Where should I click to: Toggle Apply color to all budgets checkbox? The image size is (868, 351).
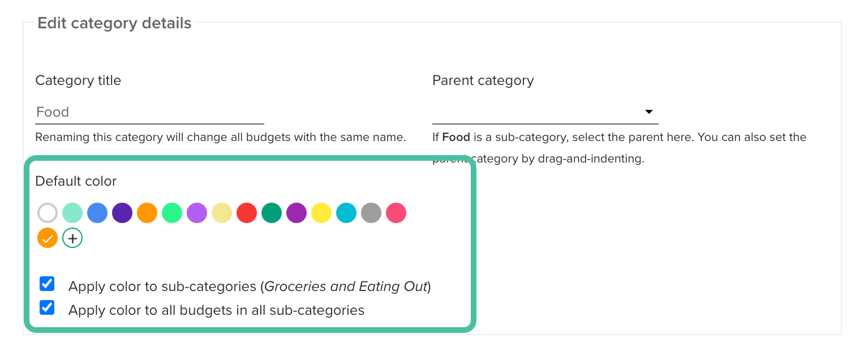(x=47, y=308)
